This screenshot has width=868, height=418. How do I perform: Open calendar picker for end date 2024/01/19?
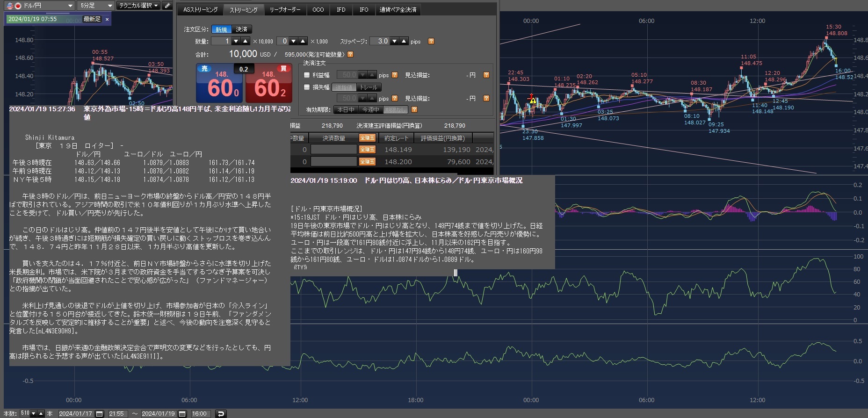pos(182,414)
